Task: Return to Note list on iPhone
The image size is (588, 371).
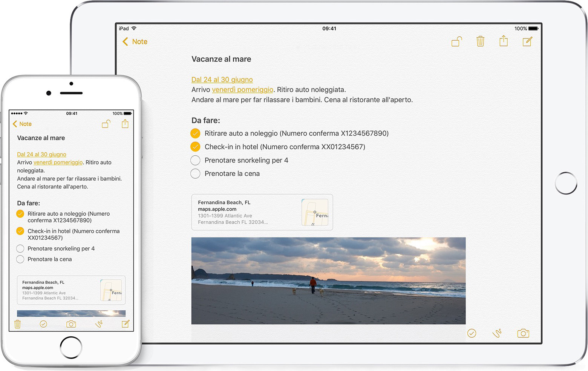Action: coord(22,124)
